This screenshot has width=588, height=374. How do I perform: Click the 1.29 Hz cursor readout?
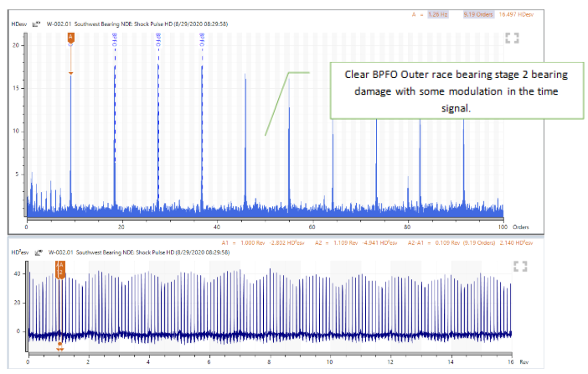click(x=437, y=14)
